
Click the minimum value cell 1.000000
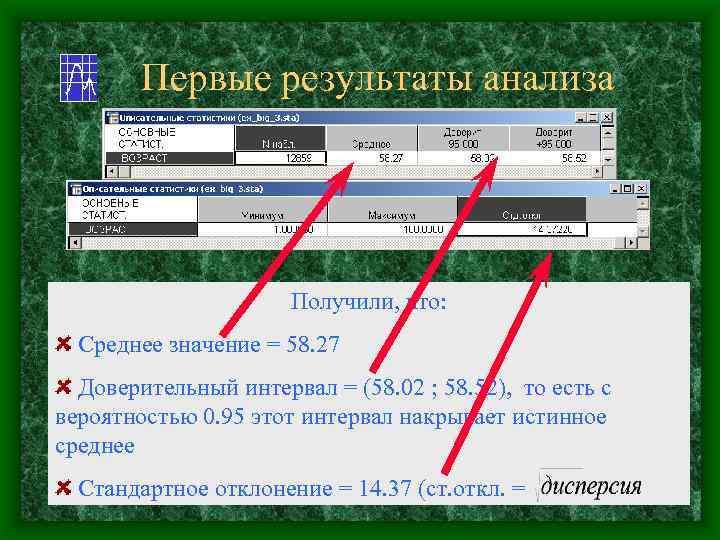click(x=262, y=229)
